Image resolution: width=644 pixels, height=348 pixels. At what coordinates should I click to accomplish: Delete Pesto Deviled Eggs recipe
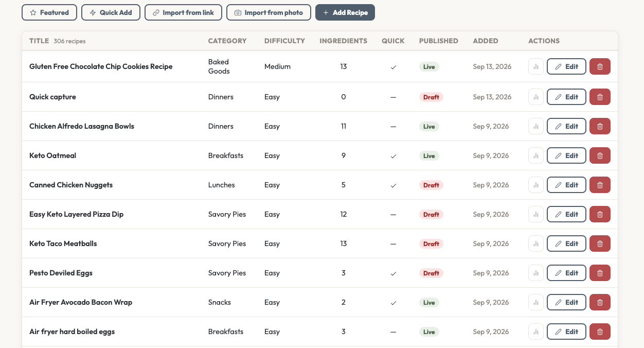click(600, 273)
